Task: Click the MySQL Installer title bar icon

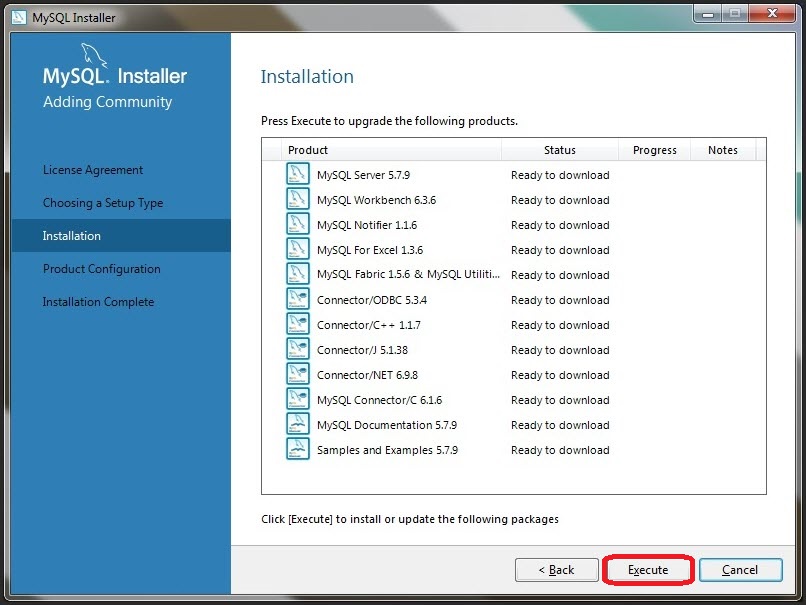Action: [19, 17]
